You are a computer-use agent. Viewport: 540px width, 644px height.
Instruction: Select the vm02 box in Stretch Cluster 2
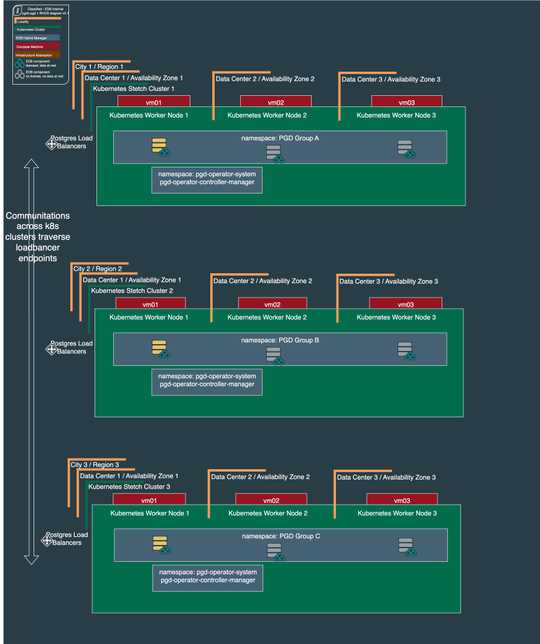(x=272, y=304)
